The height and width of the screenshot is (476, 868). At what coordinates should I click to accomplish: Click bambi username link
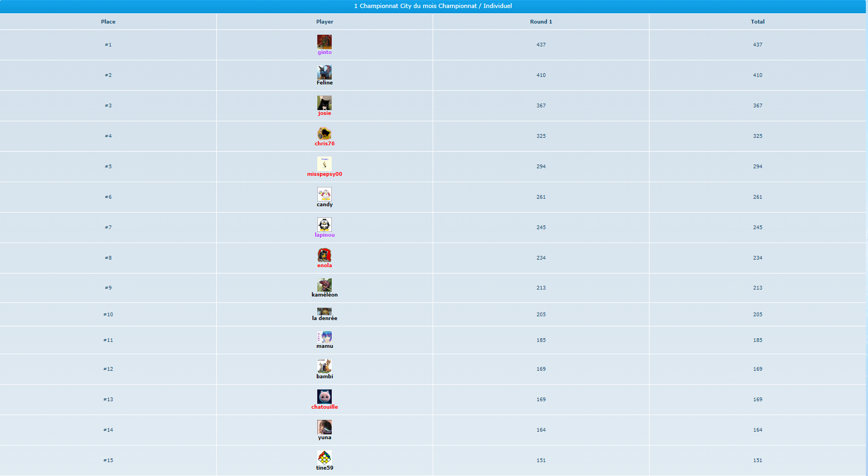click(x=324, y=377)
